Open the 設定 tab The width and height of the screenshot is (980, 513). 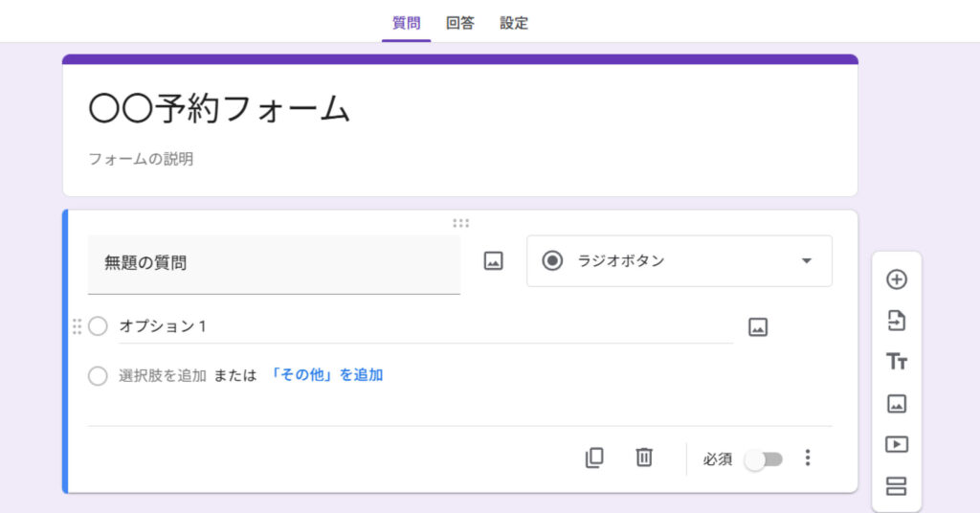point(514,23)
